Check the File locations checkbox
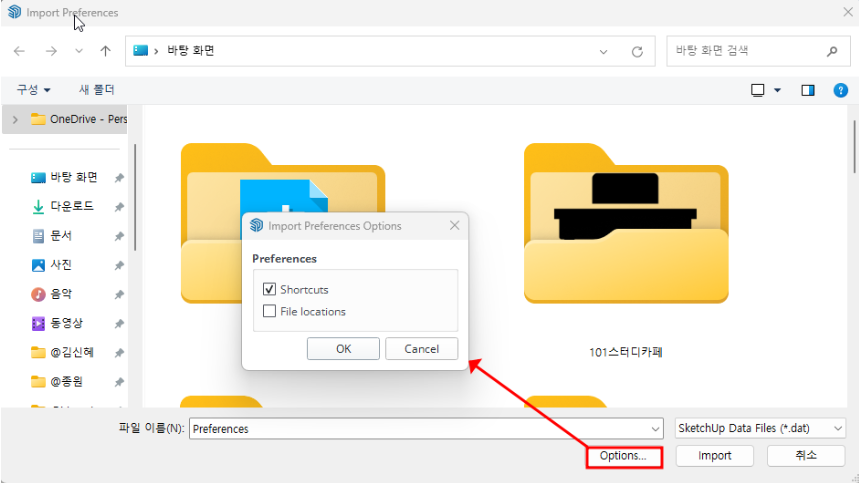Image resolution: width=859 pixels, height=483 pixels. (269, 311)
